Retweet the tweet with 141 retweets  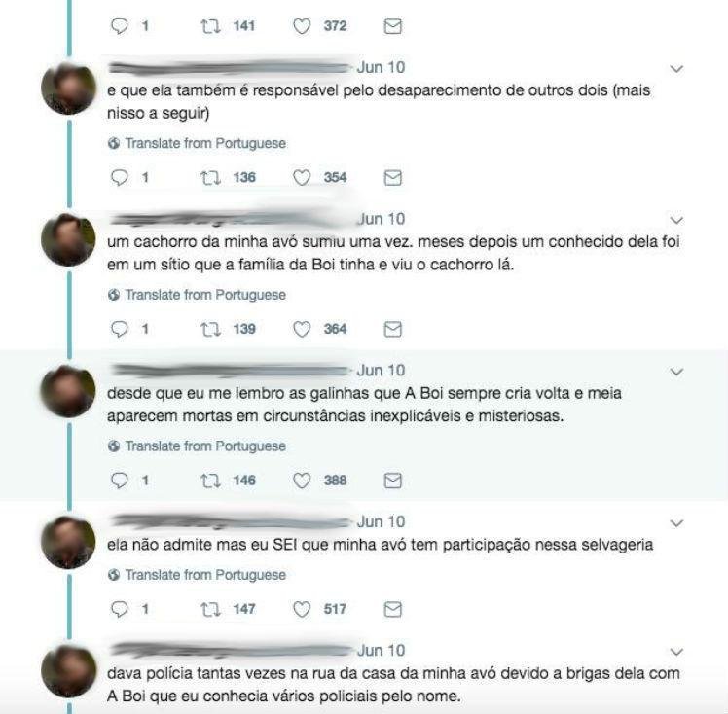(210, 26)
